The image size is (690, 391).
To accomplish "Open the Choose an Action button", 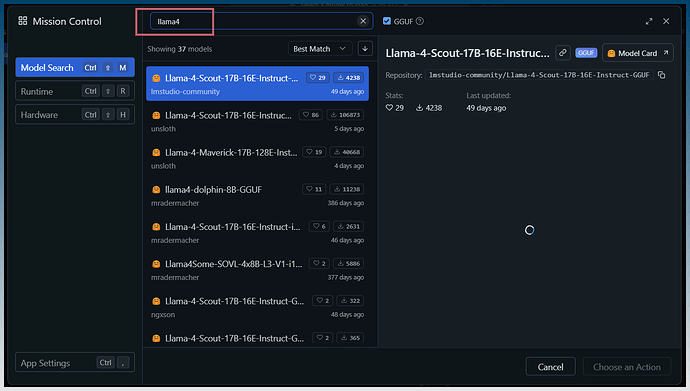I will [x=627, y=366].
